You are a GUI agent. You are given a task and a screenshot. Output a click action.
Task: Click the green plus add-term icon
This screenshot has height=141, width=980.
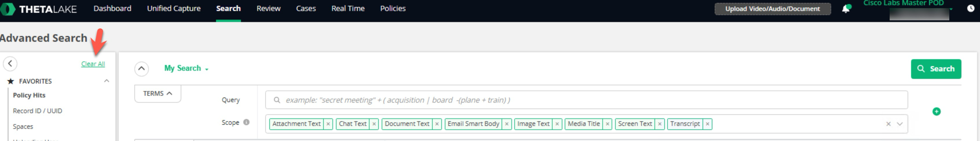pyautogui.click(x=936, y=111)
